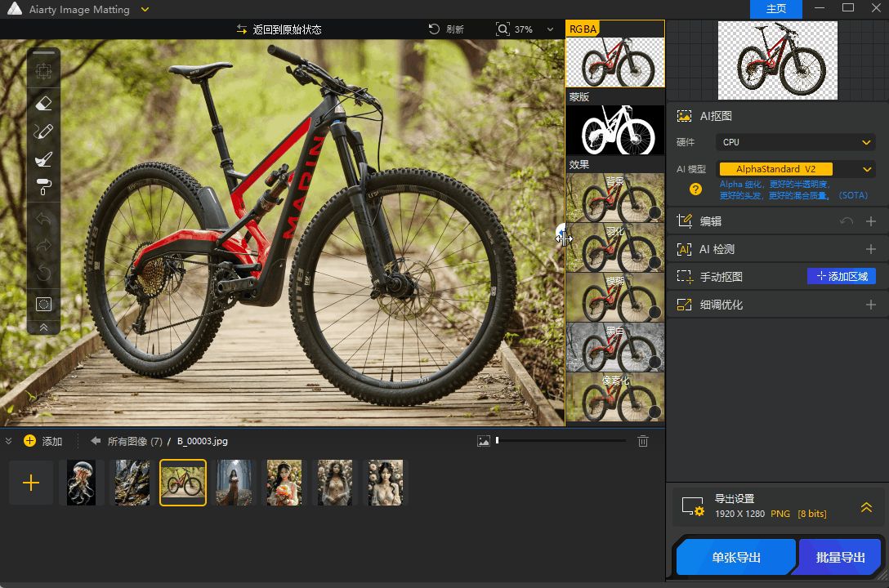Click the undo arrow in floating toolbar
The height and width of the screenshot is (588, 889).
pos(43,219)
